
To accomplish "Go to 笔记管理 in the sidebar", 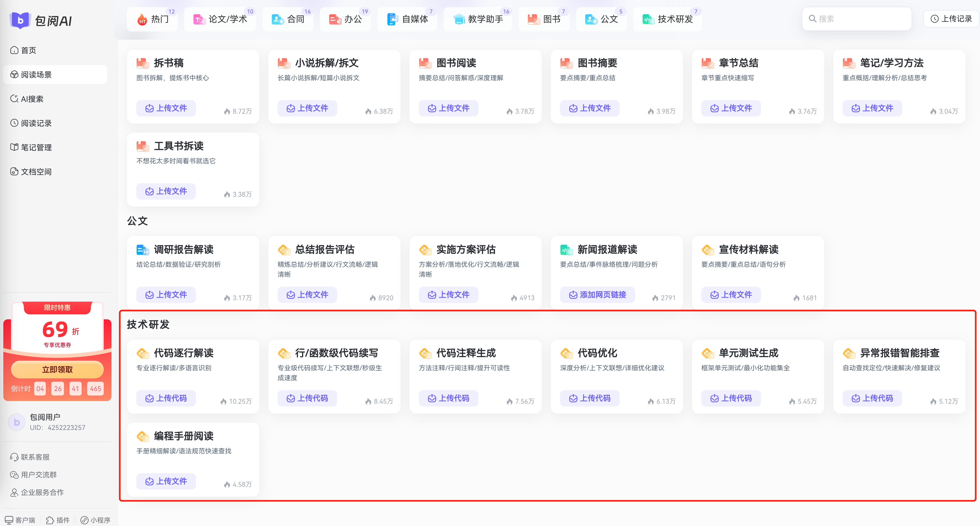I will coord(36,148).
